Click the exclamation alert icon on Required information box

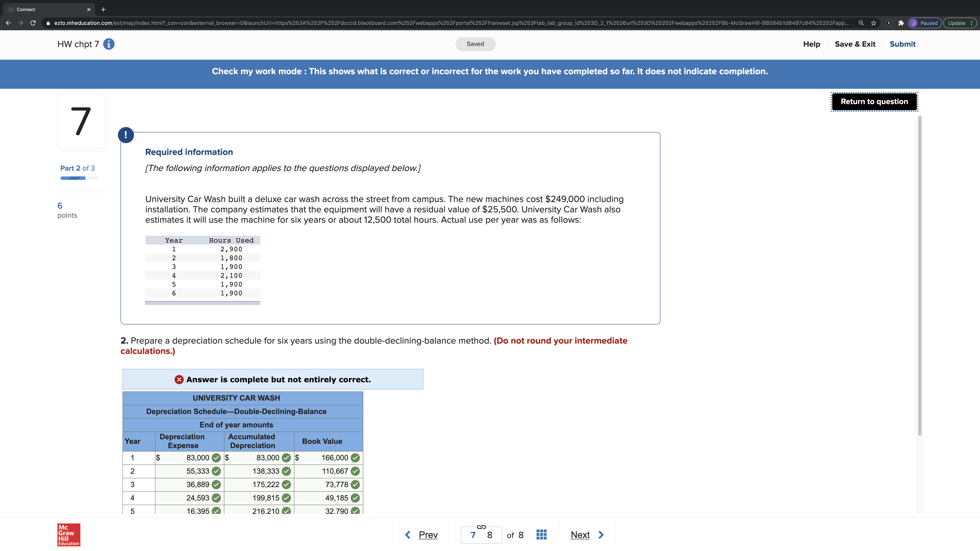[126, 135]
